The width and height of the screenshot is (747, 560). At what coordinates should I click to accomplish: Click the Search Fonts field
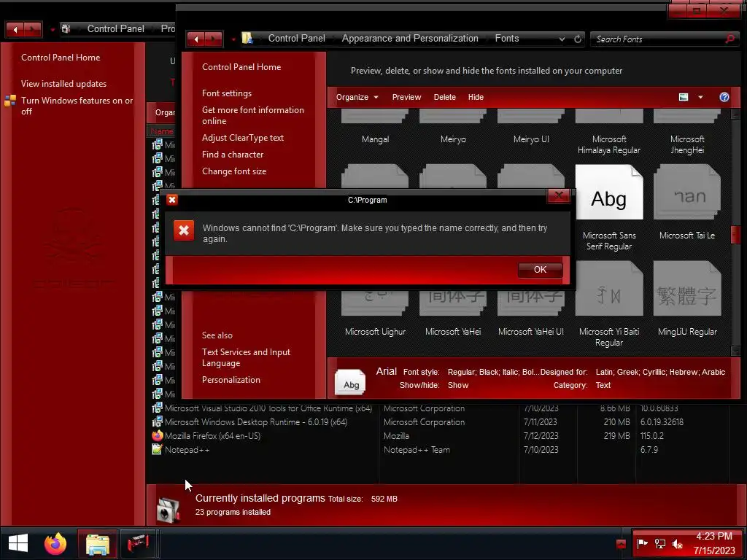click(657, 39)
